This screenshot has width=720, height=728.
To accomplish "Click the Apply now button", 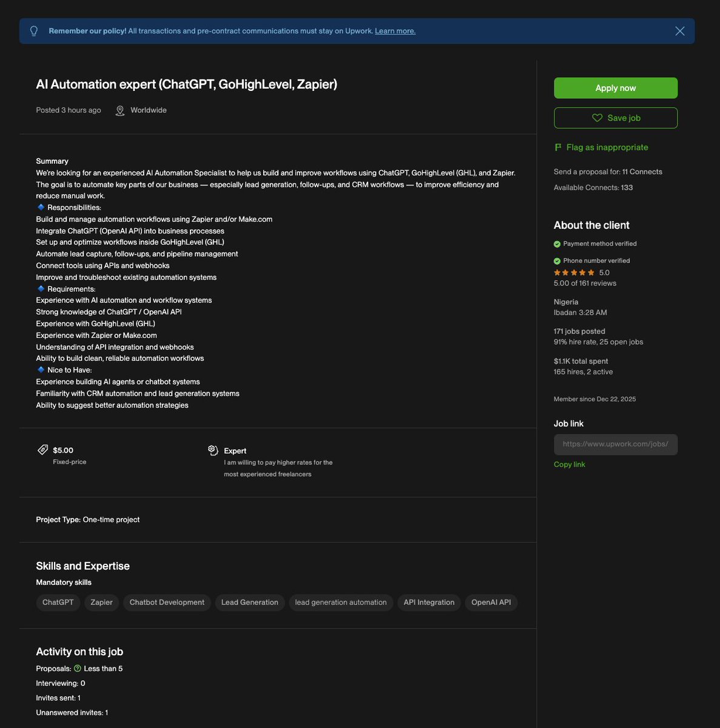I will click(x=616, y=88).
